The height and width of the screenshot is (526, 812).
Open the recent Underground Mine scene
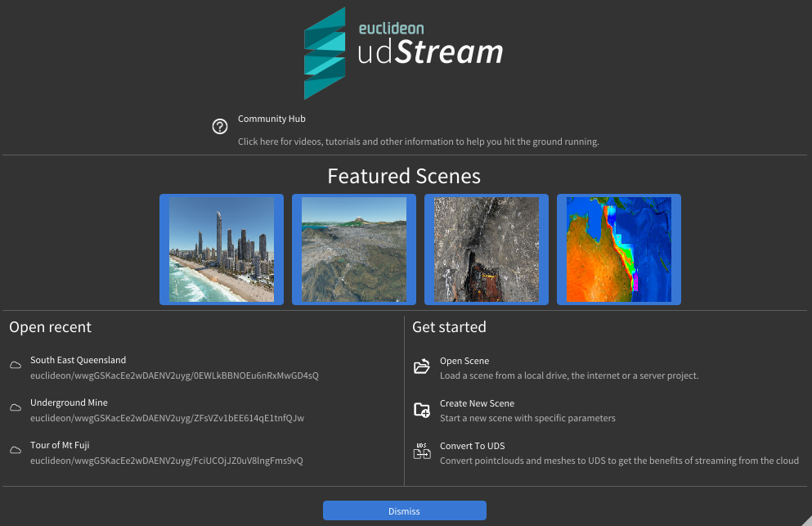(x=69, y=402)
